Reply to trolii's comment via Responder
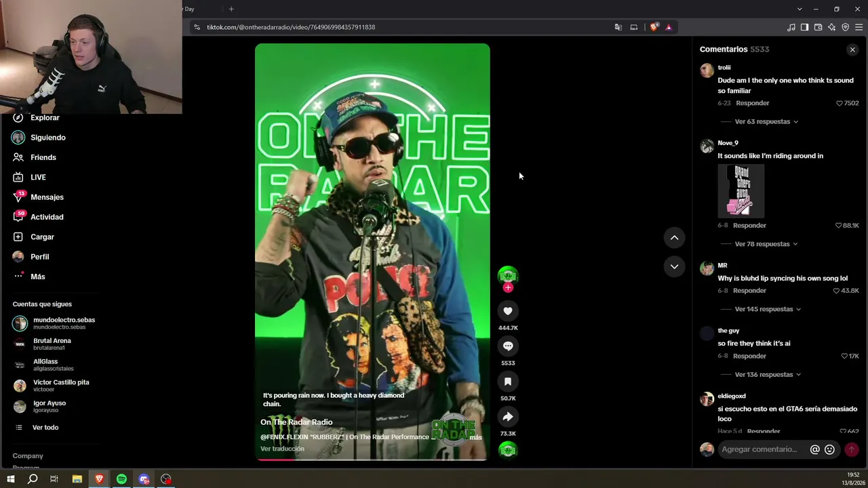868x488 pixels. click(753, 103)
